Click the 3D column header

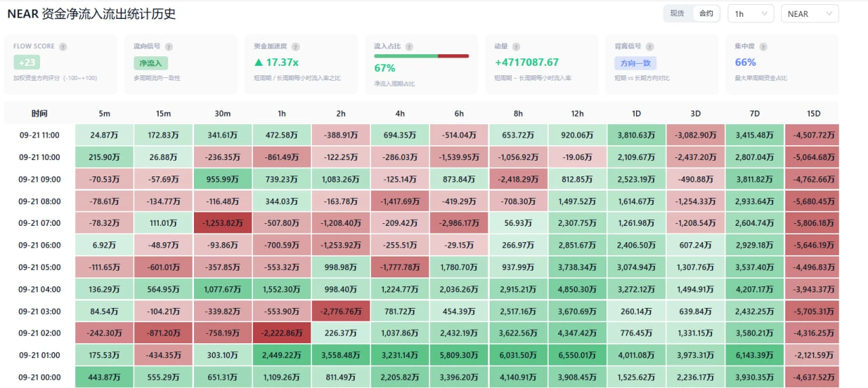[696, 113]
